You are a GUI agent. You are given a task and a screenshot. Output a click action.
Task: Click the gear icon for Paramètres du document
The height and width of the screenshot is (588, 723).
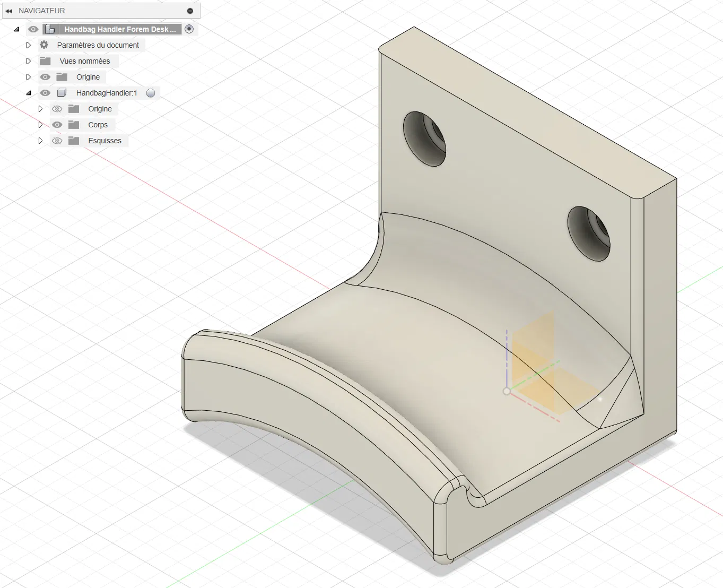(45, 45)
